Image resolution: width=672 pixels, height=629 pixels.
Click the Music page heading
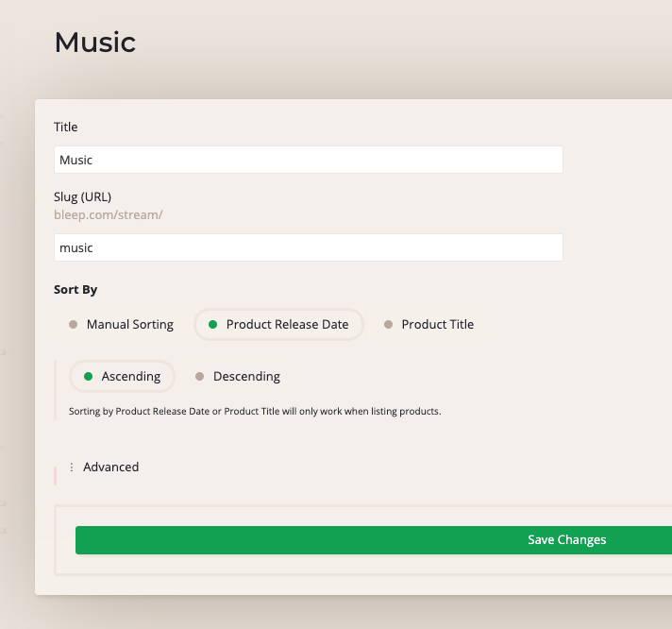[x=95, y=42]
